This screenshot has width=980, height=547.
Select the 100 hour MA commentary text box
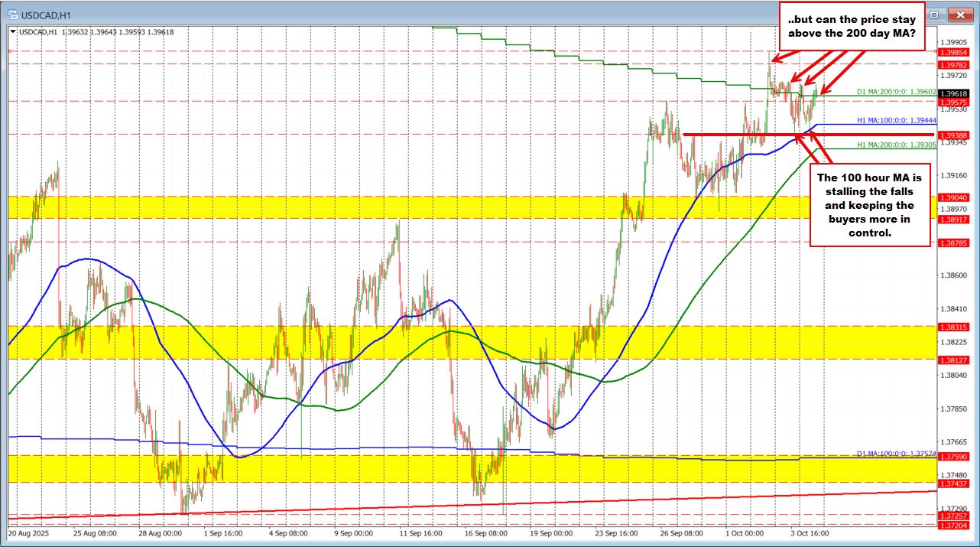click(870, 205)
